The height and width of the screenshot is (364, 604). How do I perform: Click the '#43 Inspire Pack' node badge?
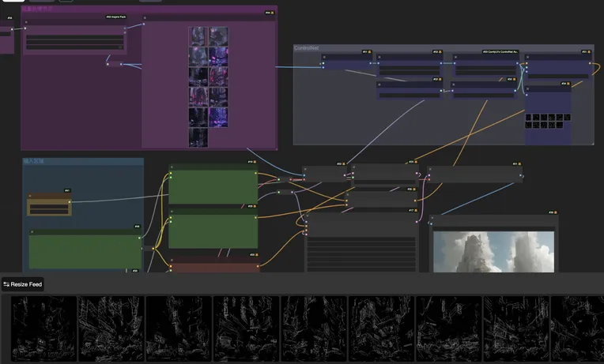[x=116, y=17]
